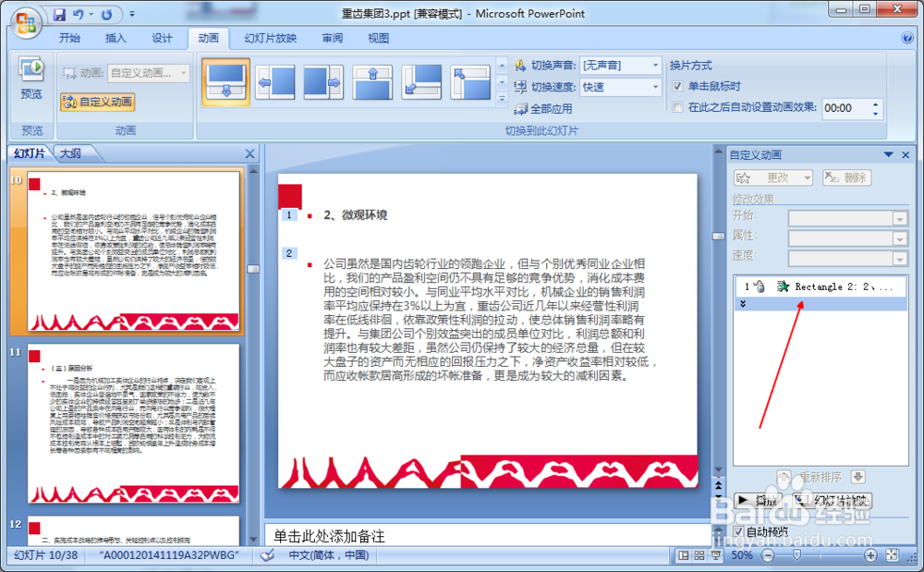Open the 幻灯片放映 ribbon tab

click(271, 38)
